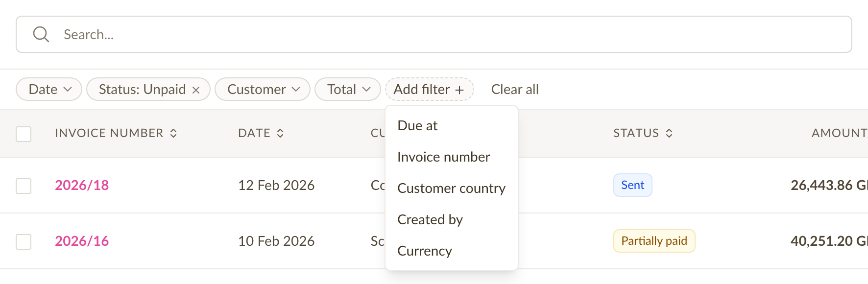Open invoice 2026/18 link

coord(82,185)
